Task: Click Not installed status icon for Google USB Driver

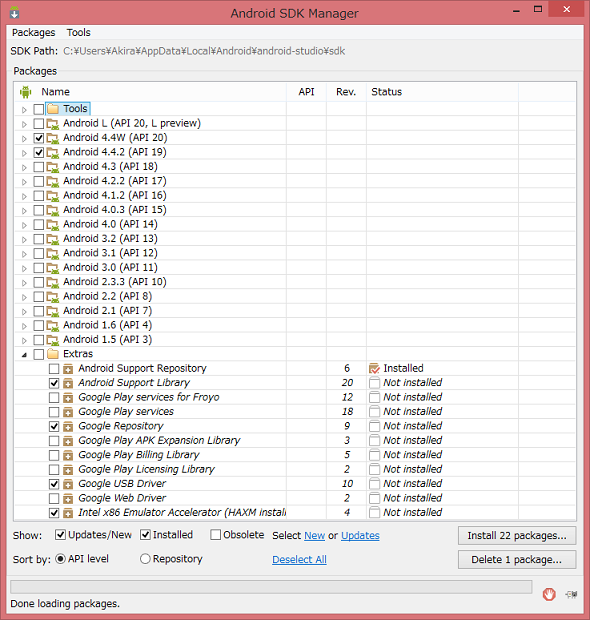Action: pos(374,484)
